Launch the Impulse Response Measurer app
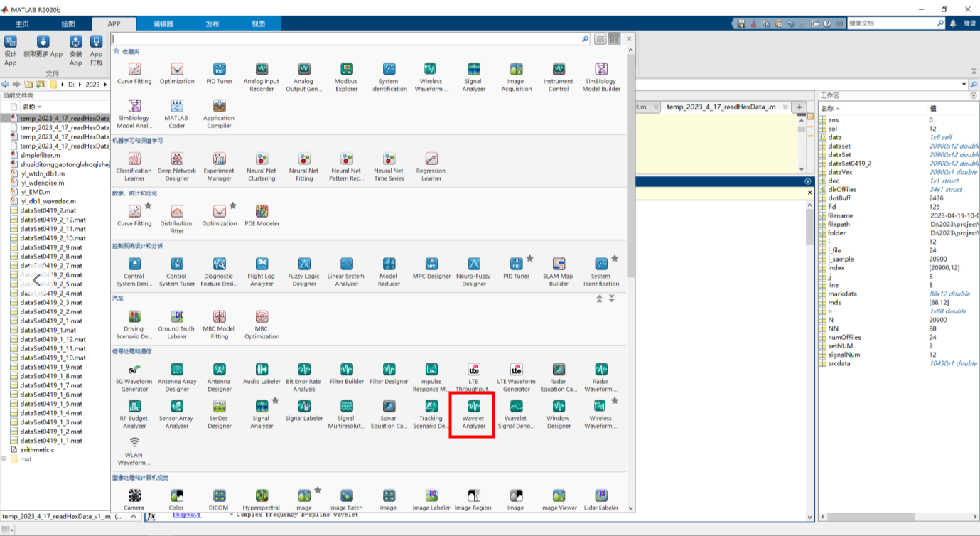Viewport: 980px width, 536px height. (431, 377)
